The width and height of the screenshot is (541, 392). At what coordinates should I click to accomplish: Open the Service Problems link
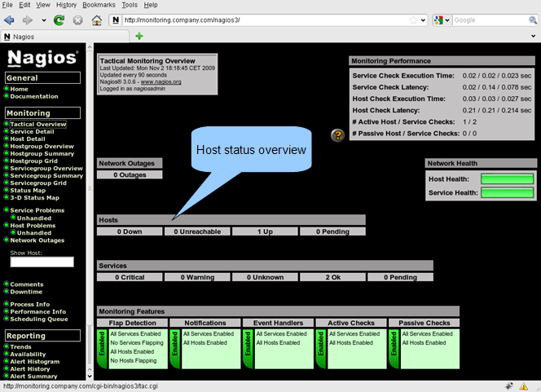[37, 210]
